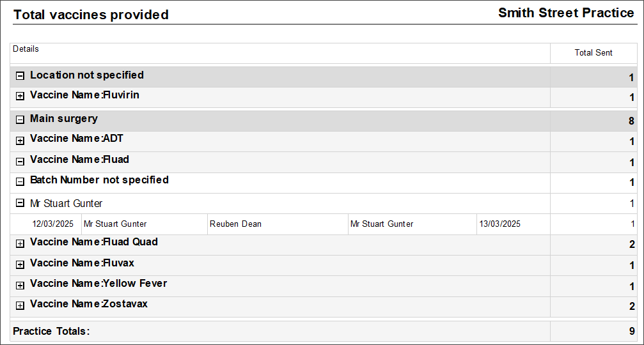Viewport: 644px width, 345px height.
Task: Click the Main surgery total of 8
Action: point(631,121)
